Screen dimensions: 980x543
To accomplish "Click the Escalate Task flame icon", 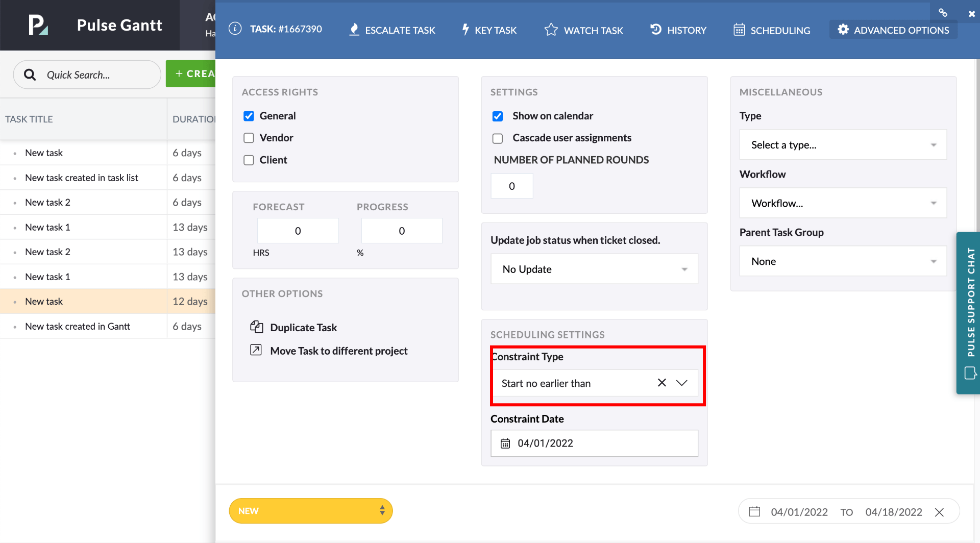I will click(354, 30).
